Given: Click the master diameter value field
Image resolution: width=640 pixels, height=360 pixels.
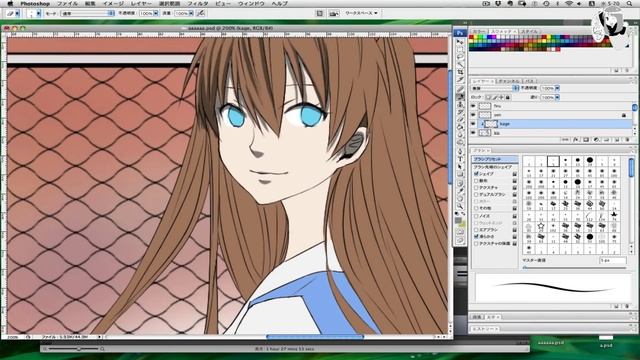Looking at the screenshot, I should [612, 260].
